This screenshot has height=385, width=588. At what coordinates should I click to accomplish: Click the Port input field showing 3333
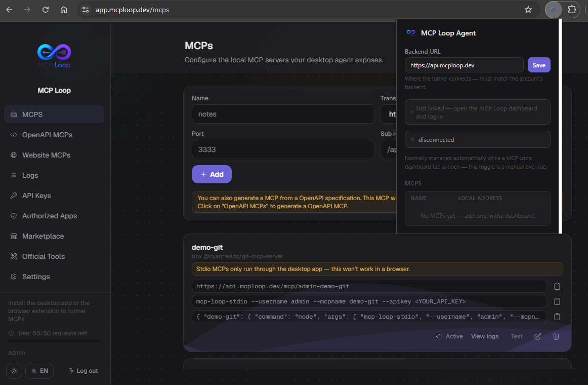(x=283, y=149)
